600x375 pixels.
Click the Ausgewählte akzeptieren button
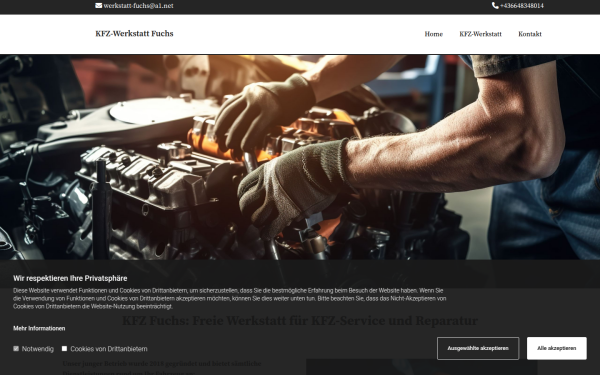(x=478, y=348)
